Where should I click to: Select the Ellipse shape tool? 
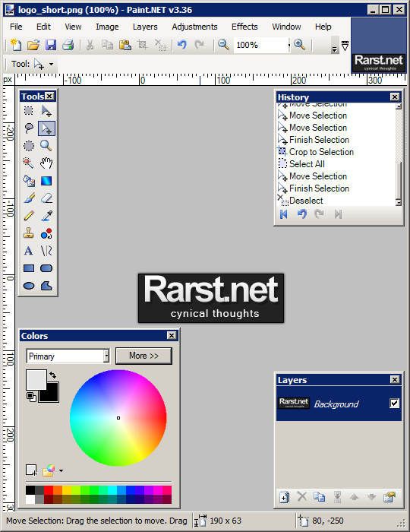coord(29,286)
